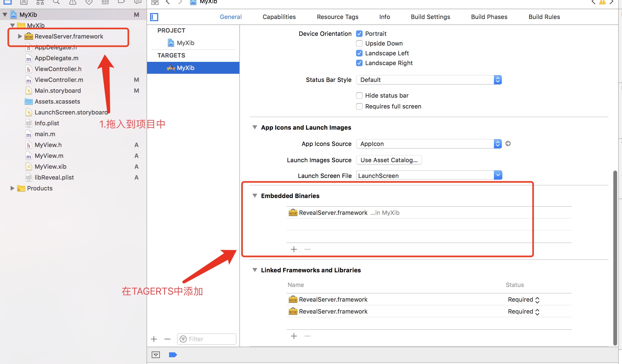Select RevealServer.framework under Embedded Binaries
The width and height of the screenshot is (622, 364).
(429, 213)
